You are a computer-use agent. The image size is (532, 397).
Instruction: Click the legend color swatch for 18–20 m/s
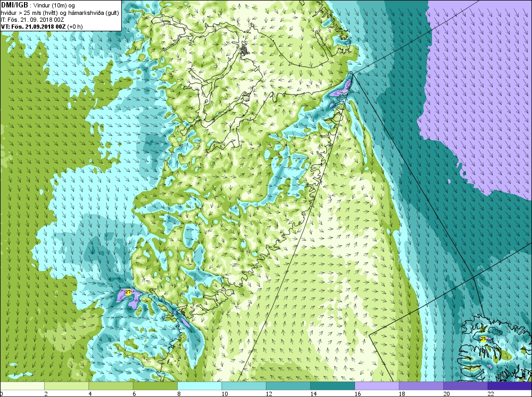tap(421, 386)
